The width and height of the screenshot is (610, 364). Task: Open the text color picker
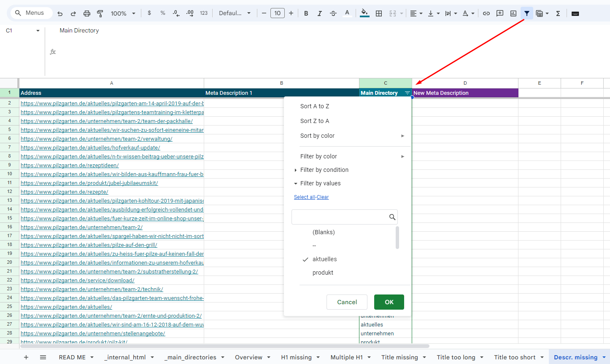(x=347, y=13)
